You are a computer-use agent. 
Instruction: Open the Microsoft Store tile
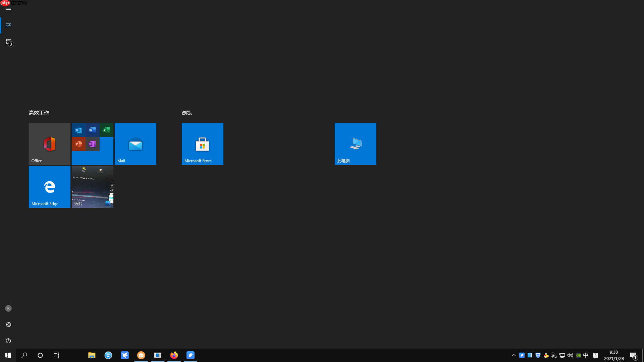point(202,144)
